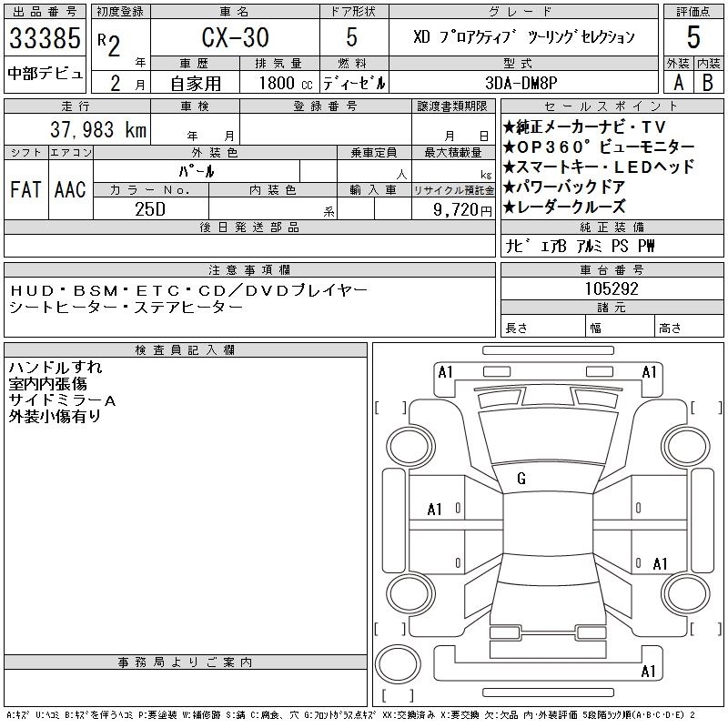This screenshot has width=728, height=728.
Task: Click the "長さ" dimension label
Action: pyautogui.click(x=516, y=328)
